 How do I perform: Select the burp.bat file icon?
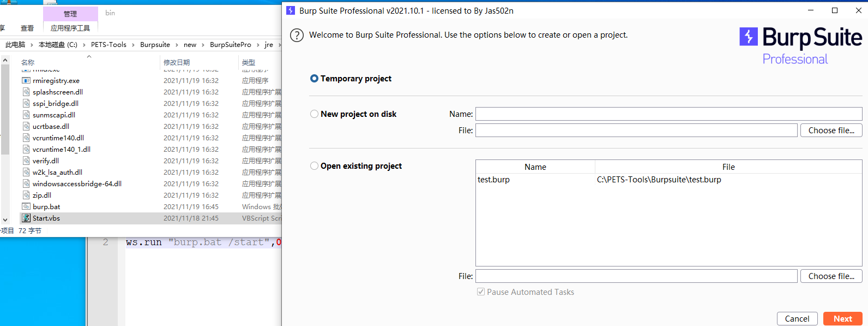[x=26, y=207]
